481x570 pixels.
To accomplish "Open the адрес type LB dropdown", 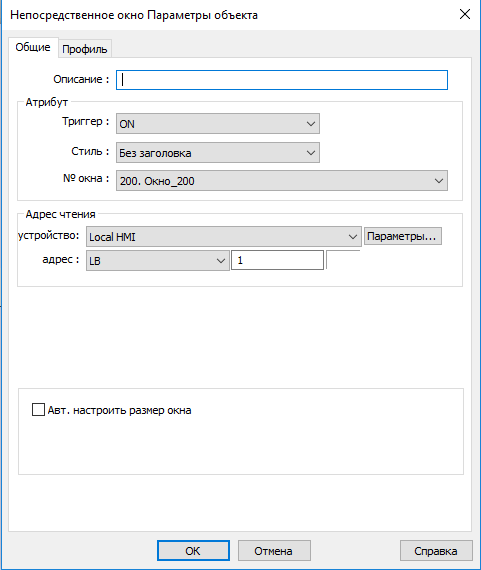I will (158, 260).
